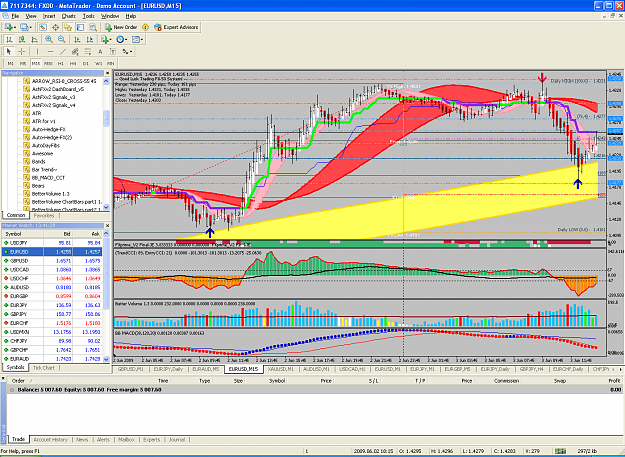Open the Profiles icon in toolbar
Screen dimensions: 625x457
click(x=24, y=27)
